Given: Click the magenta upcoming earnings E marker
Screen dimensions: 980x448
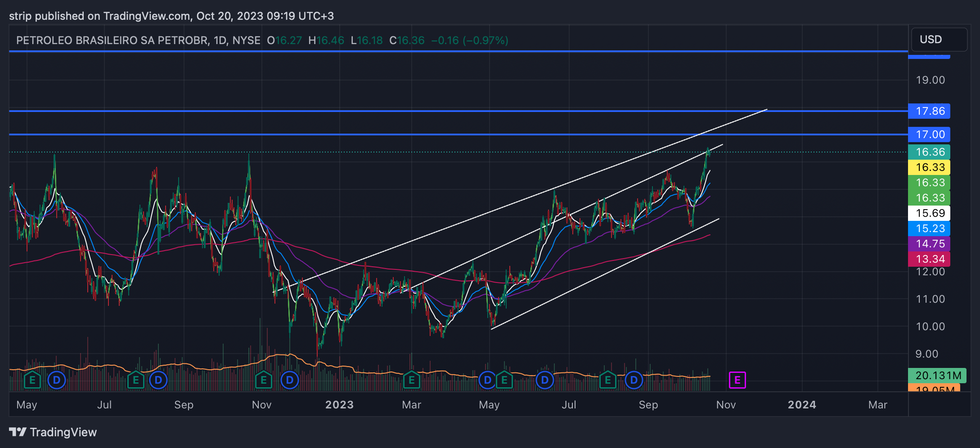Looking at the screenshot, I should (x=737, y=380).
